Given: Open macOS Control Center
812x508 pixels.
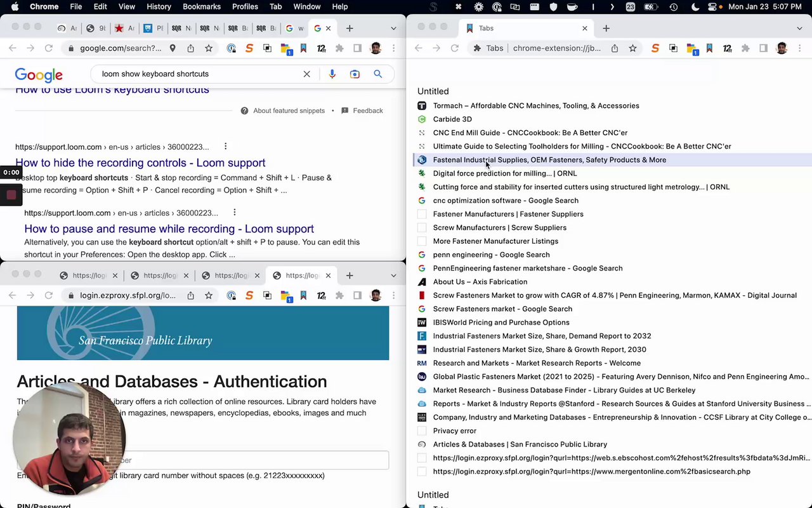Looking at the screenshot, I should pos(712,7).
